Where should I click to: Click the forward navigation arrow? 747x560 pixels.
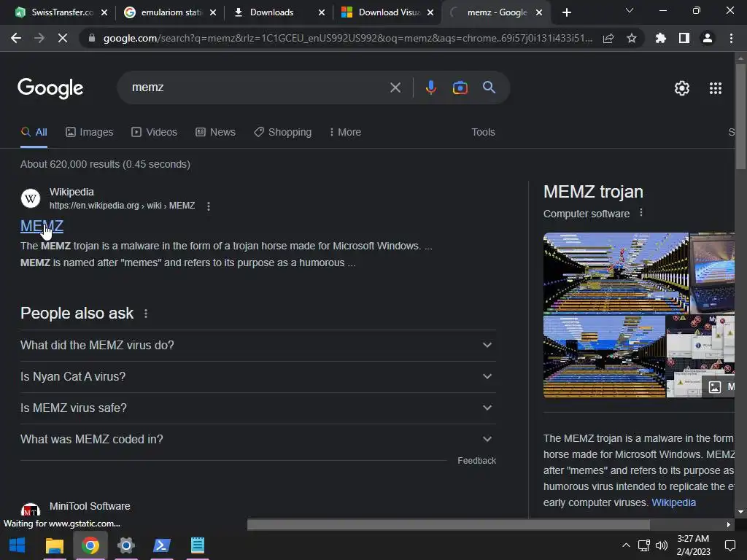pyautogui.click(x=39, y=38)
